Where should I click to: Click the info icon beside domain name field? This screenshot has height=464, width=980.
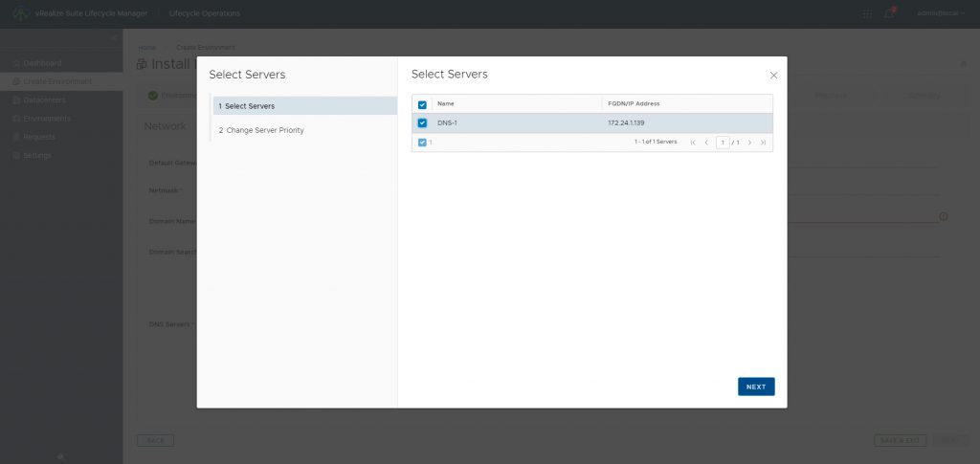pos(943,217)
